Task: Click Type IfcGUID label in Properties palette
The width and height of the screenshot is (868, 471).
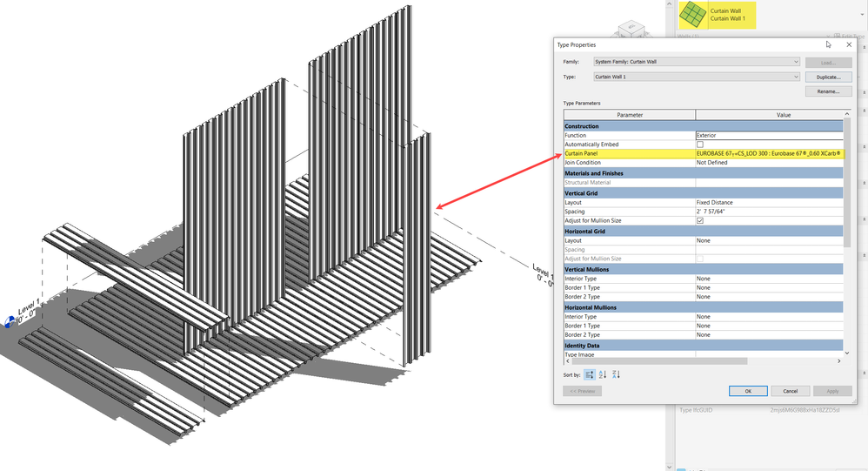Action: [x=696, y=410]
